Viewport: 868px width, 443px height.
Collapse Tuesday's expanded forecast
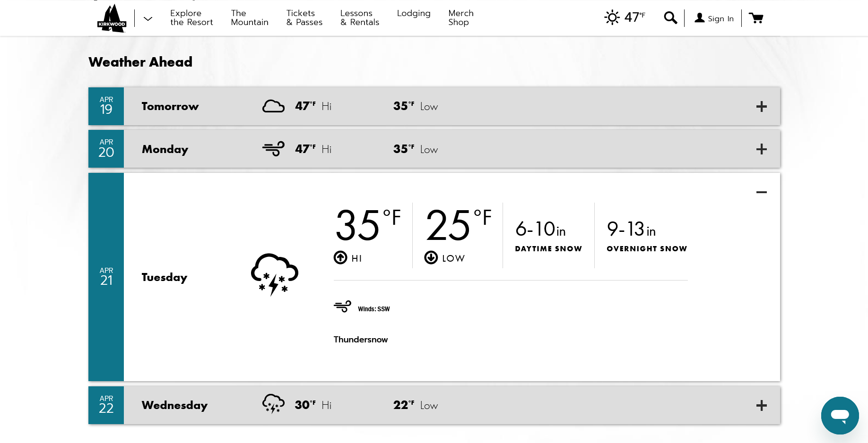point(762,192)
